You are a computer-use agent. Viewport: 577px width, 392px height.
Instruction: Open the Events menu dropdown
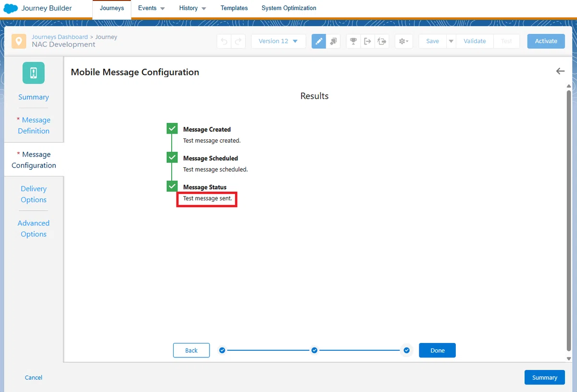[x=151, y=8]
